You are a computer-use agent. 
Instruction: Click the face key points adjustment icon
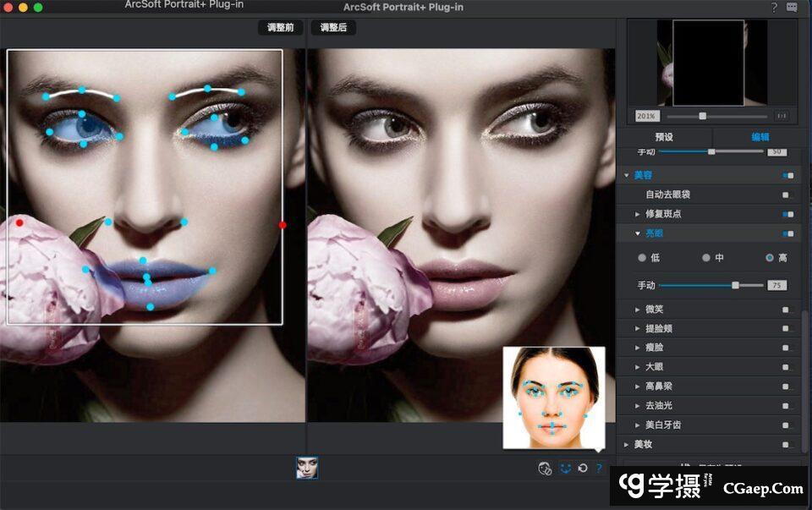click(x=565, y=468)
